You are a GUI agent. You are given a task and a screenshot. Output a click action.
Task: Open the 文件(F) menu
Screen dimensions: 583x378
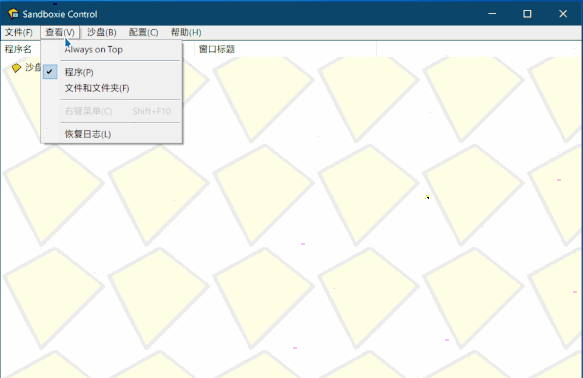pyautogui.click(x=19, y=33)
